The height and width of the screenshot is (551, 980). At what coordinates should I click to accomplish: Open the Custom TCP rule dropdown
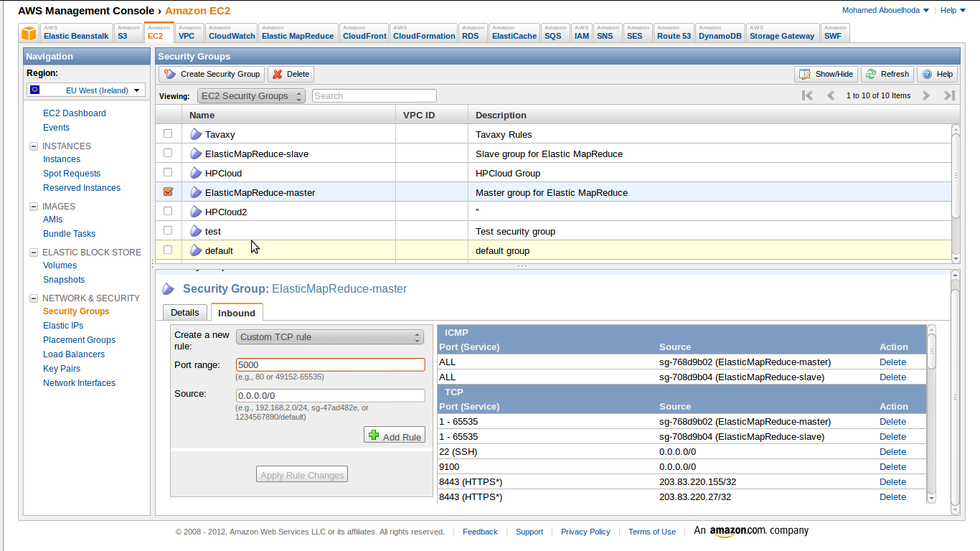(330, 336)
